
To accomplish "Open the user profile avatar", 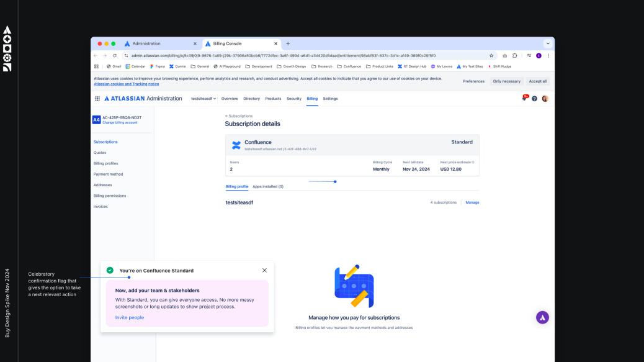I will [545, 99].
